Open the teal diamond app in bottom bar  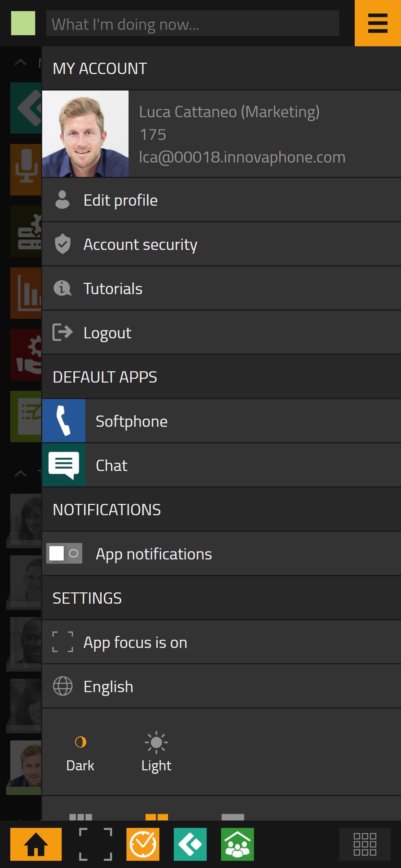(190, 844)
